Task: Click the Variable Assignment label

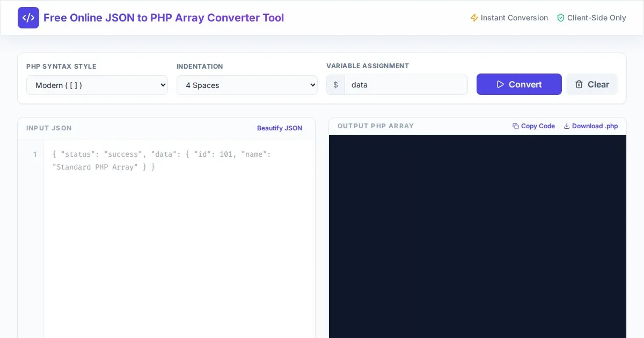Action: tap(368, 66)
